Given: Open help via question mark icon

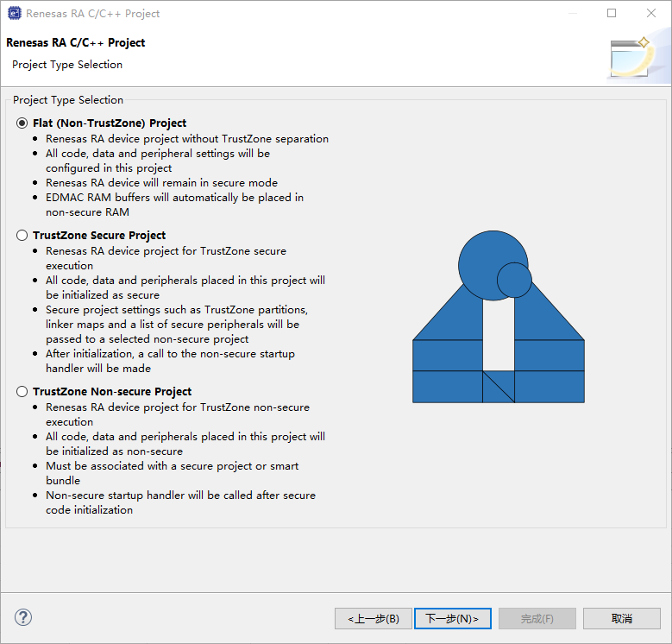Looking at the screenshot, I should click(x=23, y=617).
